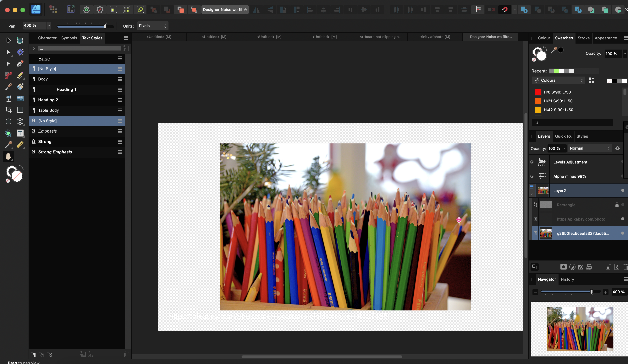
Task: Click the Navigator zoom slider handle
Action: point(591,292)
